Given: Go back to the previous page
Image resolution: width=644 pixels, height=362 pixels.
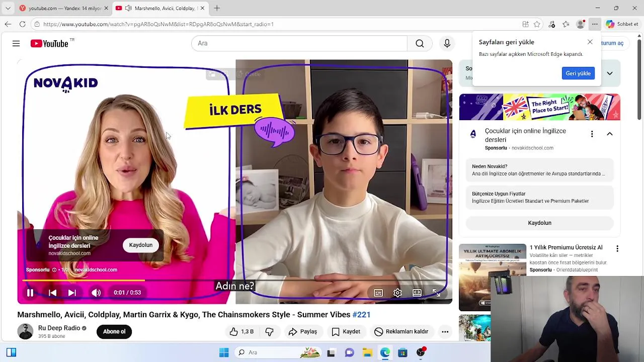Looking at the screenshot, I should click(x=8, y=24).
